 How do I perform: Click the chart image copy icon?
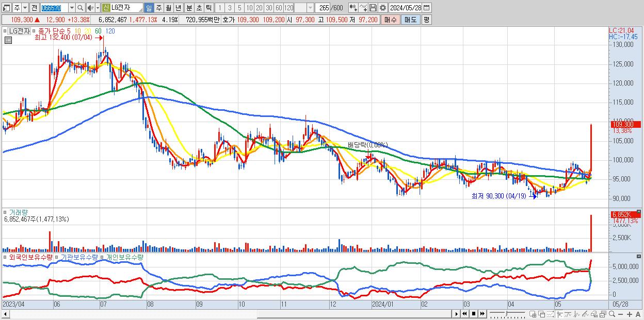603,314
